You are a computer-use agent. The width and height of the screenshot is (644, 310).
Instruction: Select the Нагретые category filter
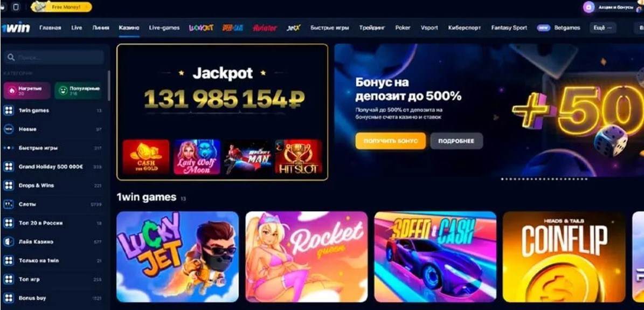click(27, 91)
